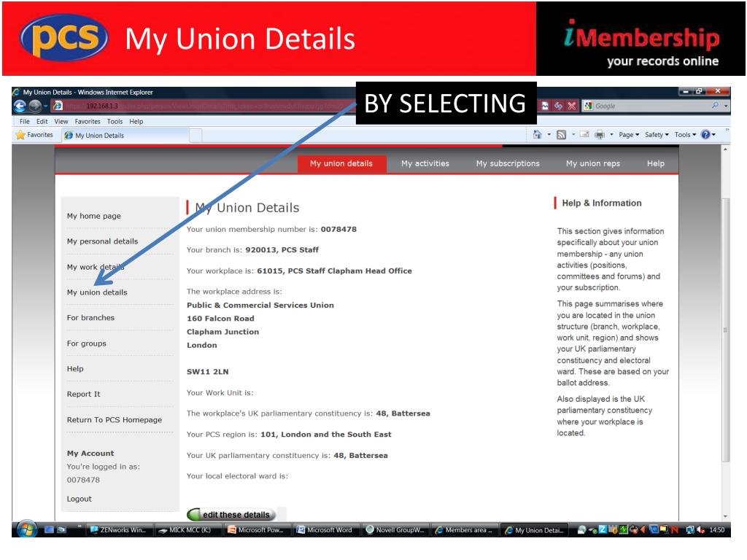The height and width of the screenshot is (560, 747).
Task: Click the Show Desktop quick launch icon
Action: click(x=49, y=529)
